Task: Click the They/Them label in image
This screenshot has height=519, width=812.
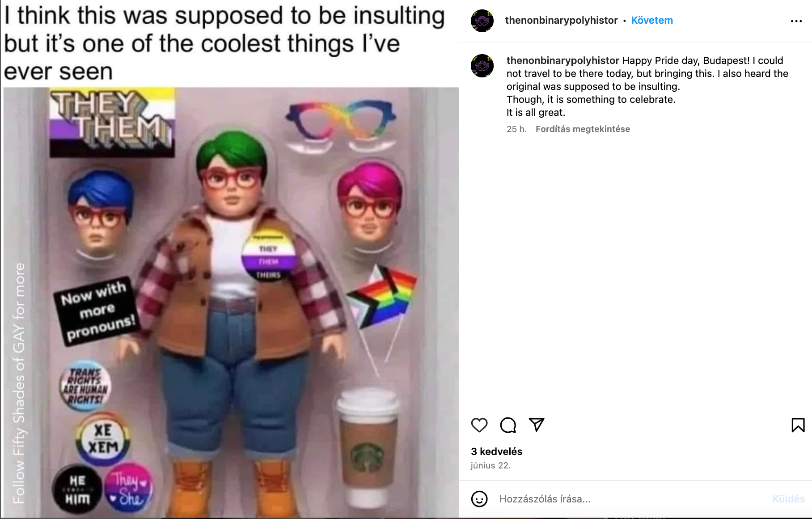Action: pos(112,122)
